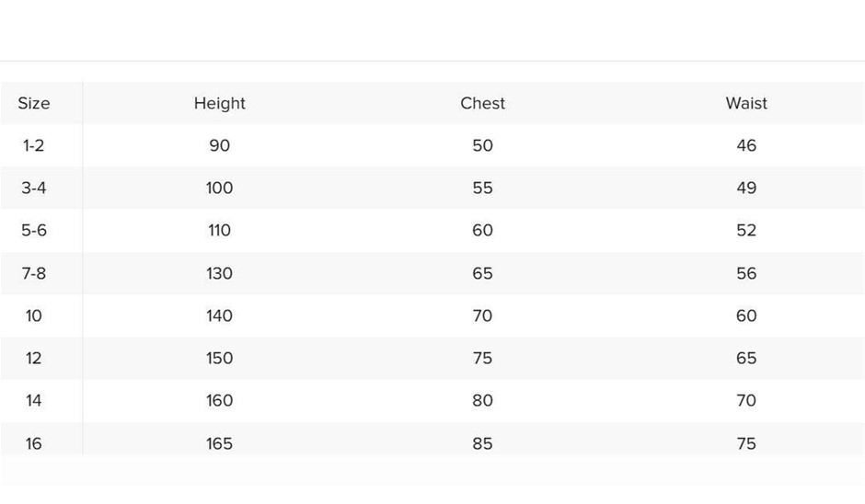Click the Size column header
Viewport: 865px width, 504px height.
(x=34, y=103)
